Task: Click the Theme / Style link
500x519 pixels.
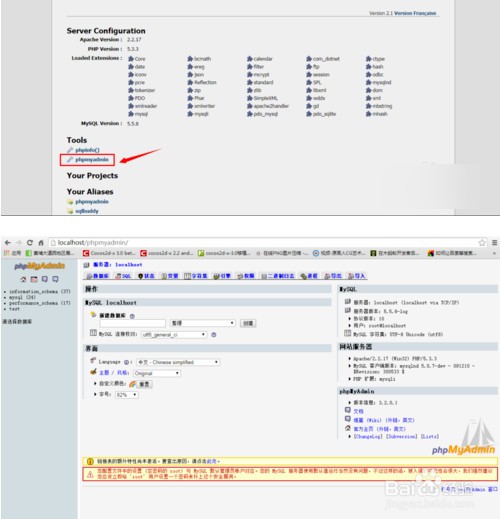Action: click(114, 373)
